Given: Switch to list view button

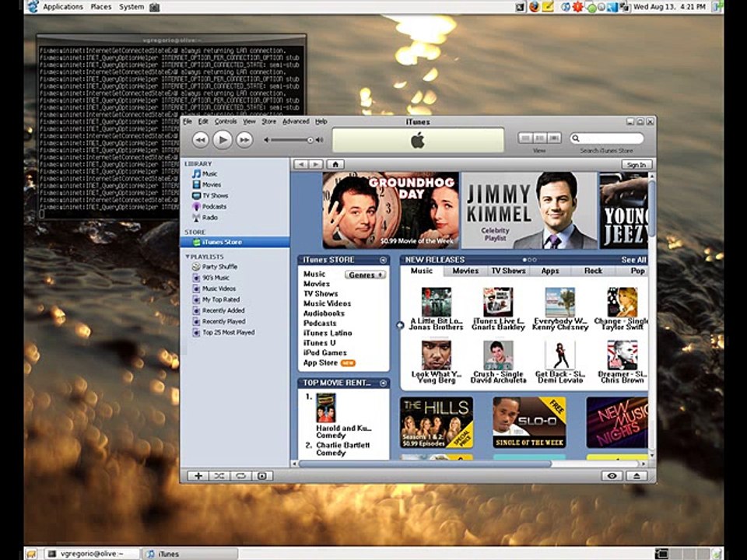Looking at the screenshot, I should pyautogui.click(x=525, y=138).
